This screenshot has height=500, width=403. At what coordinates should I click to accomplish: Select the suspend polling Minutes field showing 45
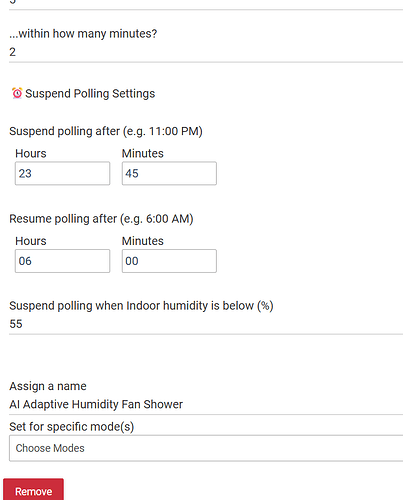169,173
